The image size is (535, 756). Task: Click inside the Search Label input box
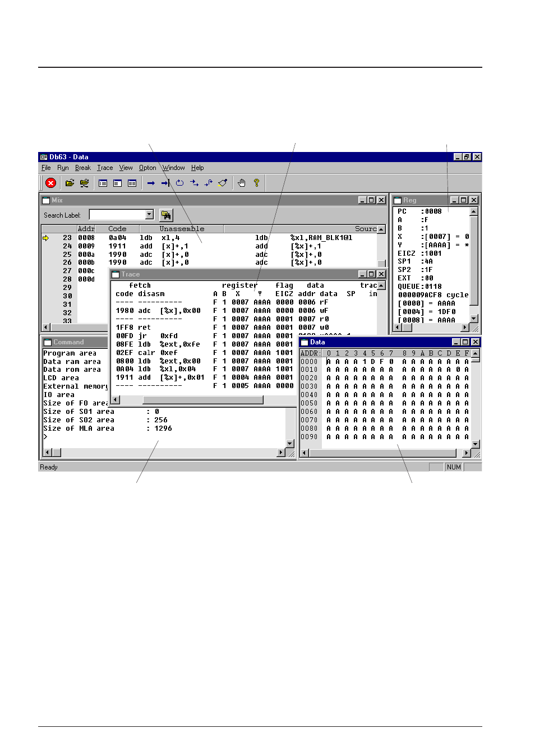[x=117, y=214]
